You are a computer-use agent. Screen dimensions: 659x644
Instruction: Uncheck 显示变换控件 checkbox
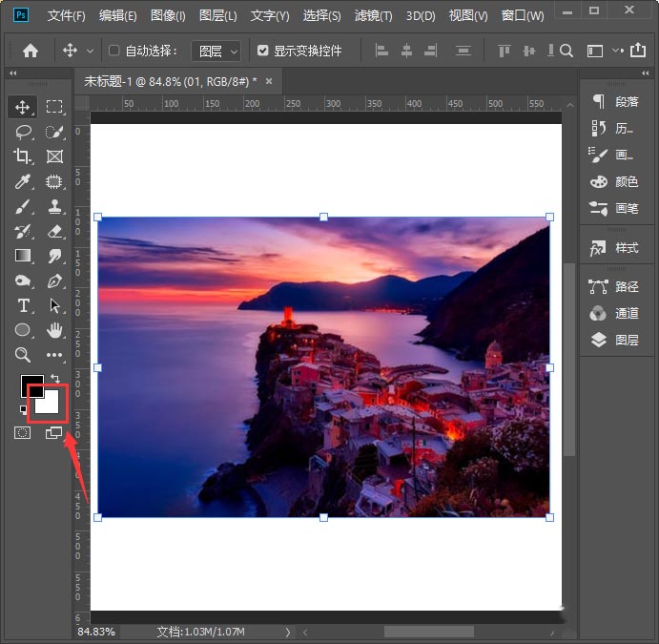(263, 51)
